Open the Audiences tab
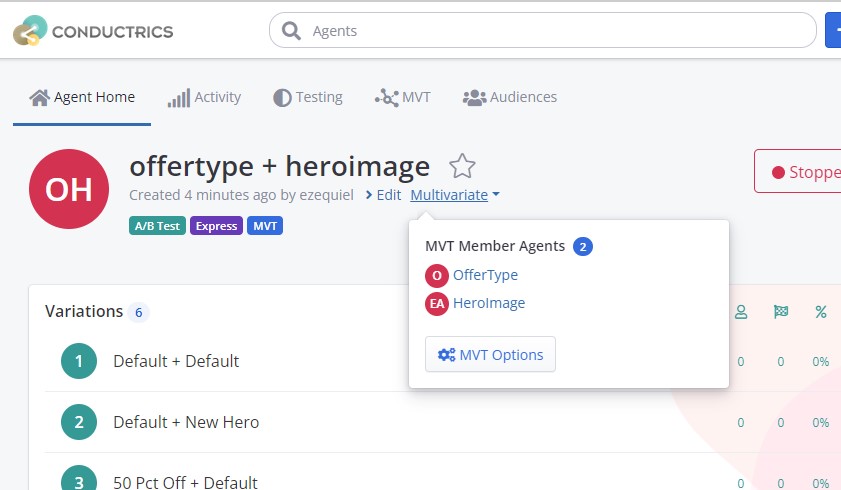This screenshot has height=490, width=841. [510, 98]
